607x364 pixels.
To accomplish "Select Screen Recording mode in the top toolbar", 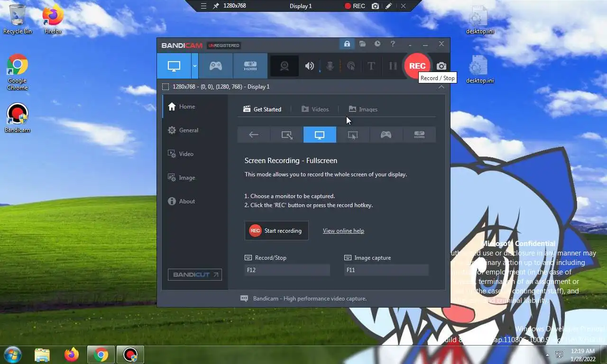I will click(174, 66).
